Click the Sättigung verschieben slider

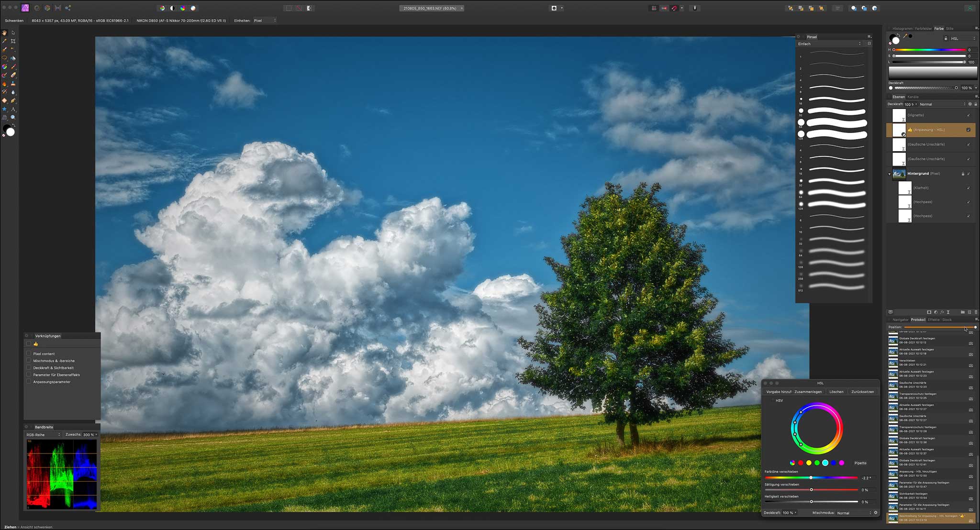[x=811, y=490]
